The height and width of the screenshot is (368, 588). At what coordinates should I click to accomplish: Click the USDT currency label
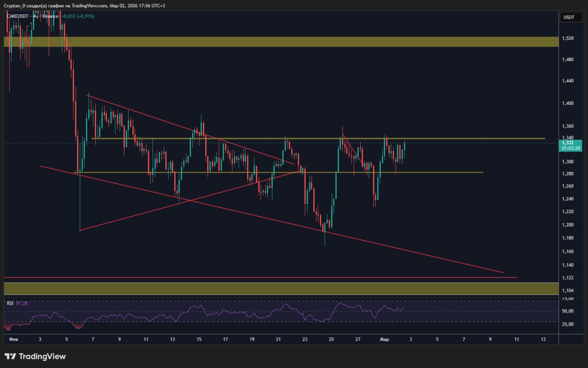pos(569,17)
